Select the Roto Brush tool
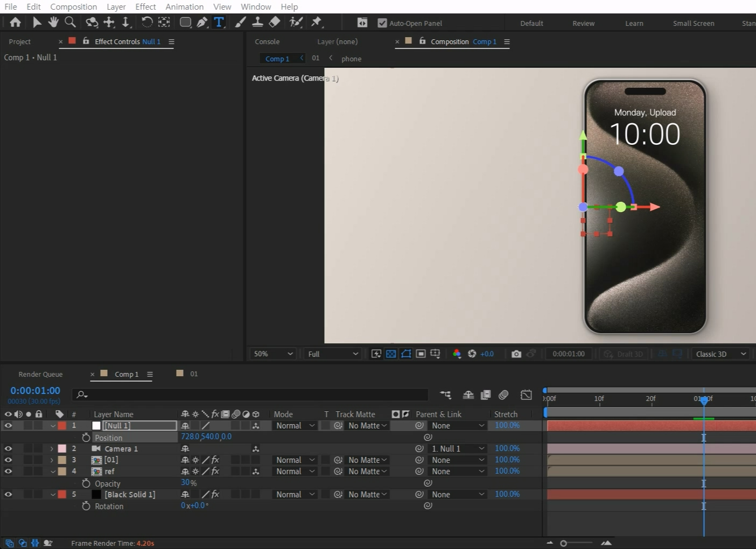Screen dimensions: 756x549 (296, 22)
